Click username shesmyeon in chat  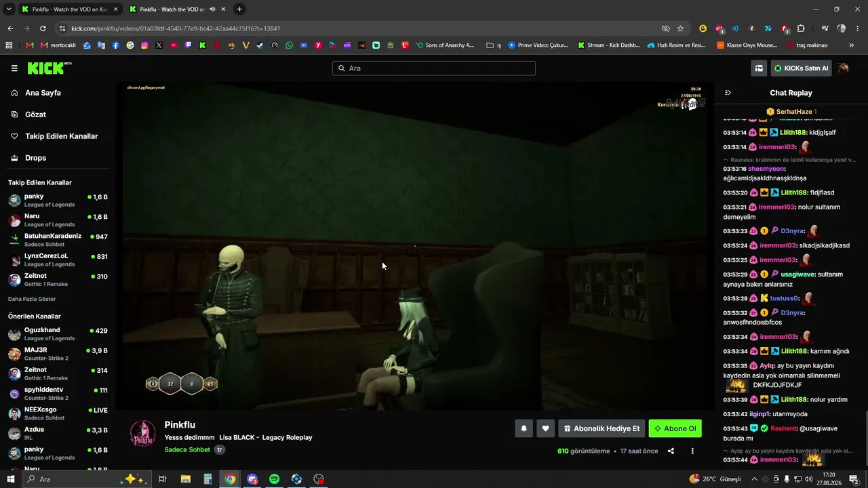click(766, 169)
